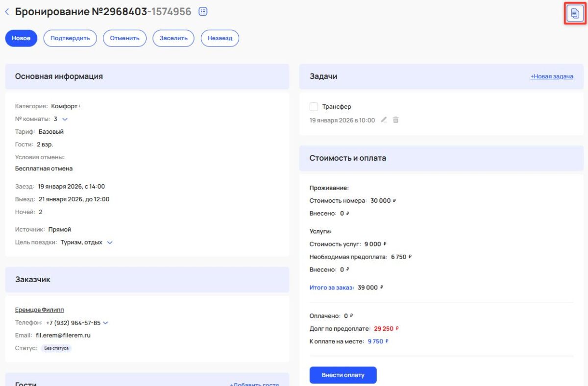Expand the № комнаты dropdown
The image size is (588, 386).
coord(65,119)
